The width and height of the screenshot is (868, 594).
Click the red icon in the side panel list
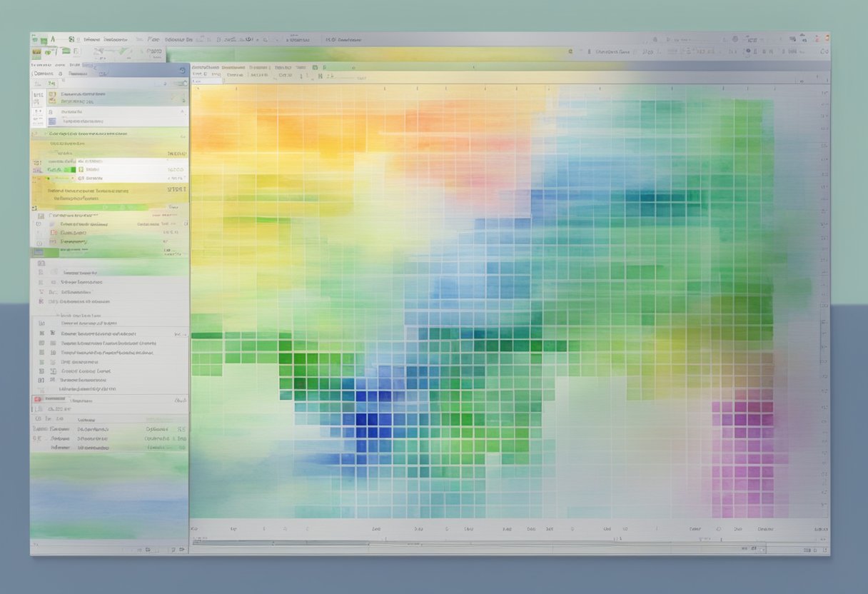click(x=38, y=399)
